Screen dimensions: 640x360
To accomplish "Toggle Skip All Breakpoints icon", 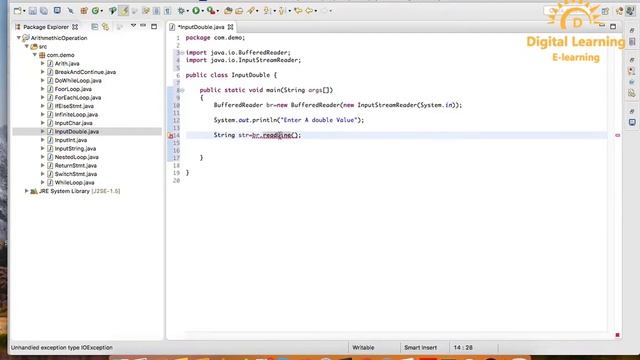I will pos(71,11).
